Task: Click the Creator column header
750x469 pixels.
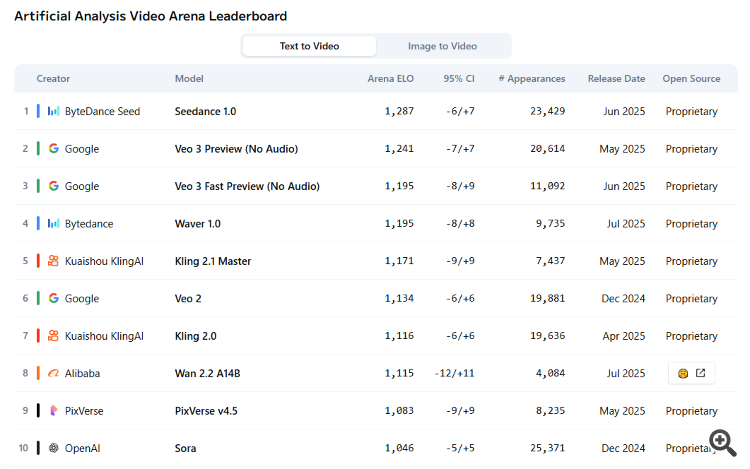Action: pyautogui.click(x=53, y=78)
